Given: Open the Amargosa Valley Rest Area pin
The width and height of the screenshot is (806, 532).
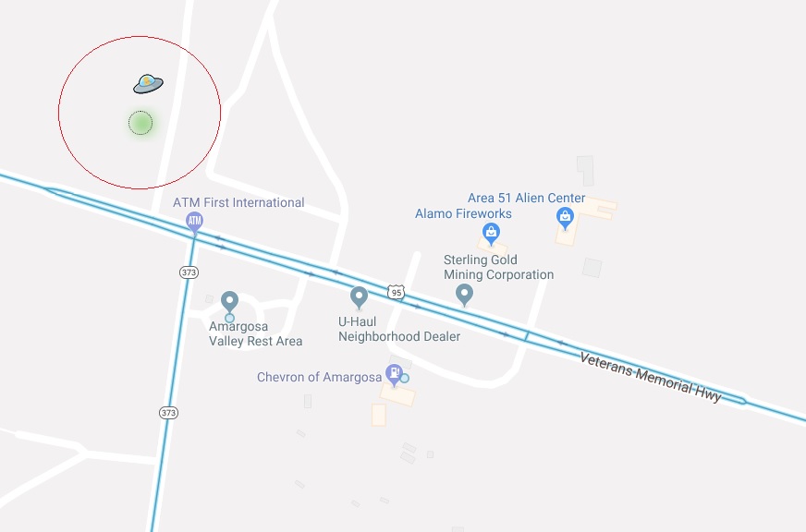Looking at the screenshot, I should click(229, 302).
